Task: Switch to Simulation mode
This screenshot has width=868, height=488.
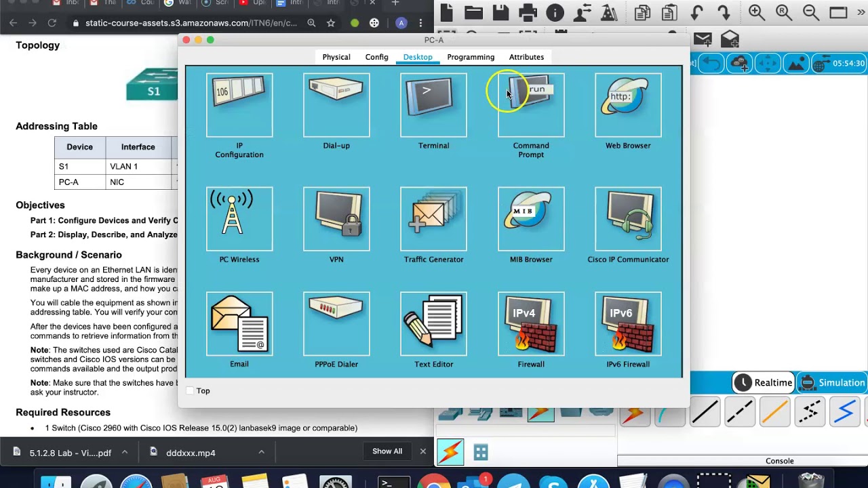Action: [x=833, y=382]
